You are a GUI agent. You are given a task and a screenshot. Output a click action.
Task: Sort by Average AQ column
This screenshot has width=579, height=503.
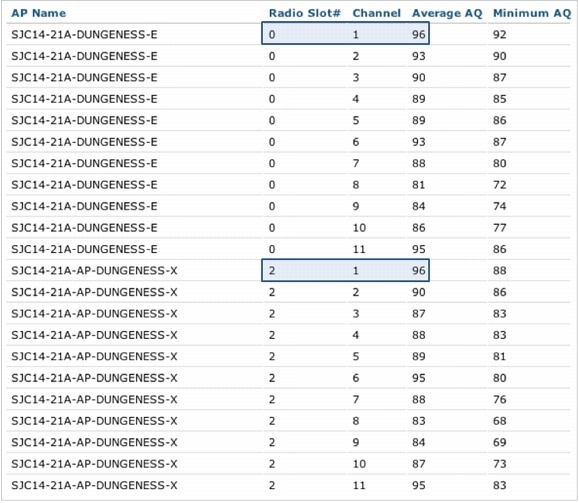tap(447, 13)
